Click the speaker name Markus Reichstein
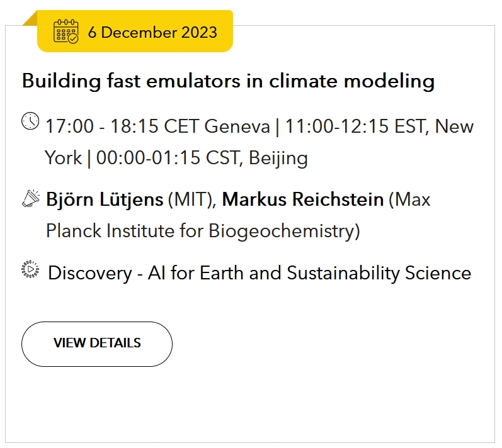 (303, 199)
